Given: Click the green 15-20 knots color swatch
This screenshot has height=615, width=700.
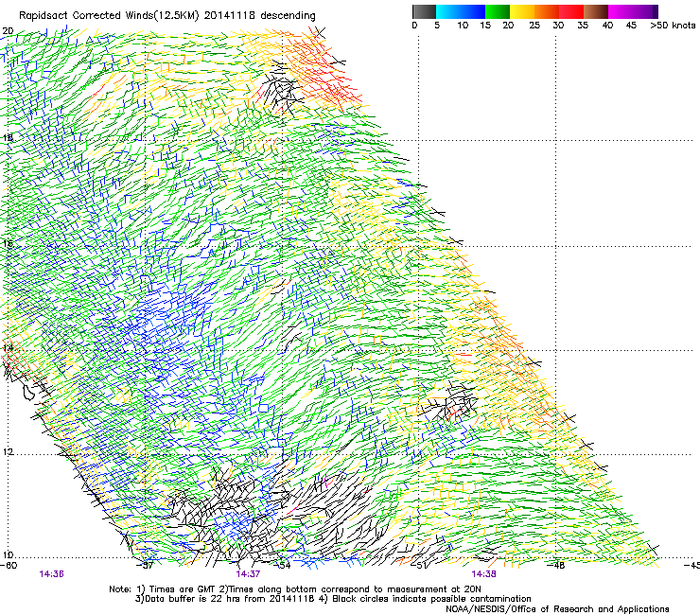Looking at the screenshot, I should tap(498, 11).
